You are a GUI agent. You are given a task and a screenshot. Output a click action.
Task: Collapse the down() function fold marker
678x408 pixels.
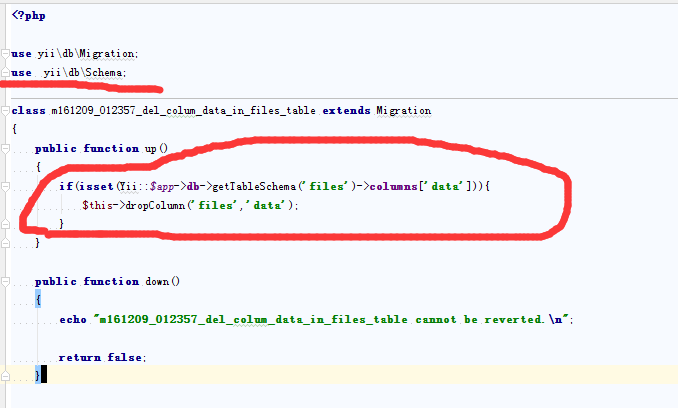point(5,282)
